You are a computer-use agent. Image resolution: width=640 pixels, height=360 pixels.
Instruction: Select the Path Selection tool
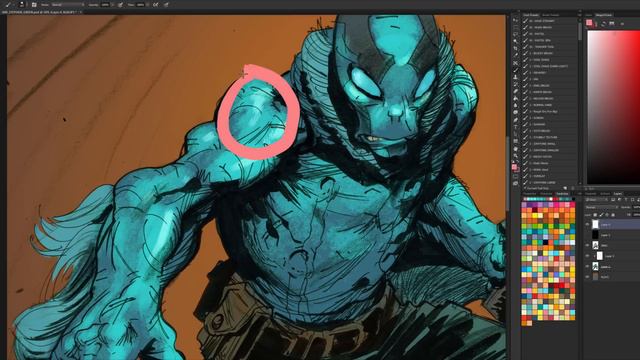point(516,134)
